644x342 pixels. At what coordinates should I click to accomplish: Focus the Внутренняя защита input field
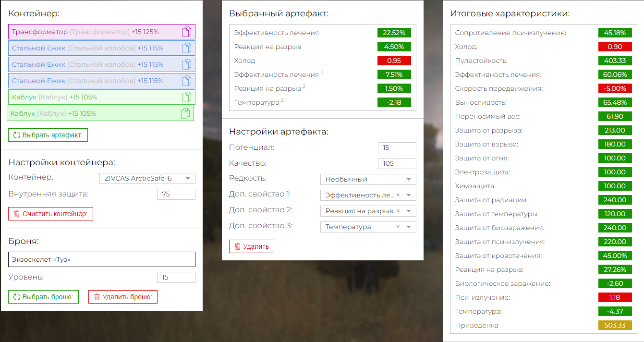[x=176, y=195]
